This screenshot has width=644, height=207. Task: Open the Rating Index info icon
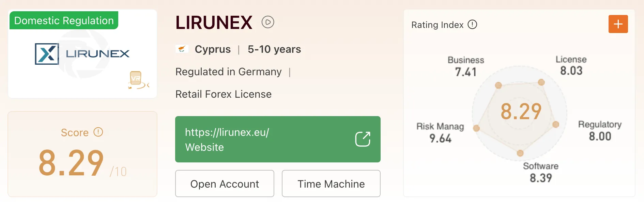472,25
